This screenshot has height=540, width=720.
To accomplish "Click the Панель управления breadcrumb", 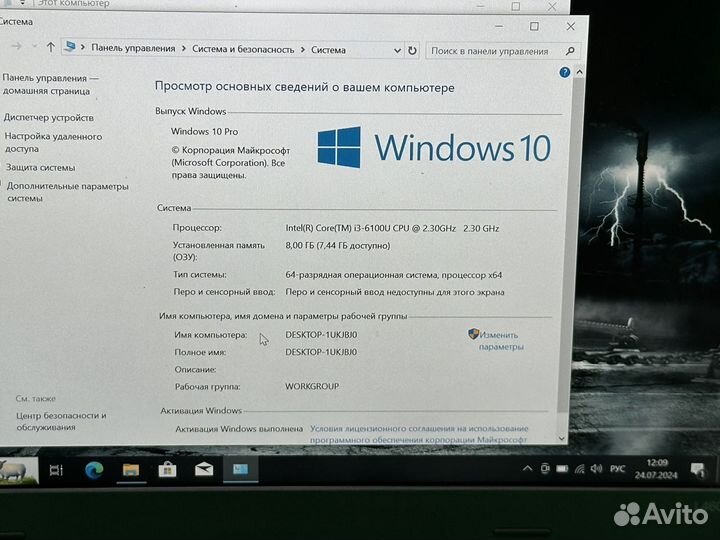I will point(133,48).
